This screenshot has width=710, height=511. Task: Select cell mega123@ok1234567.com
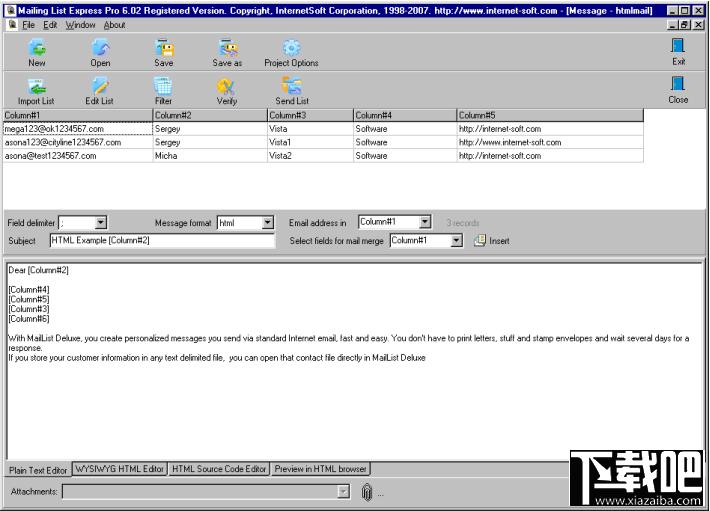click(78, 129)
